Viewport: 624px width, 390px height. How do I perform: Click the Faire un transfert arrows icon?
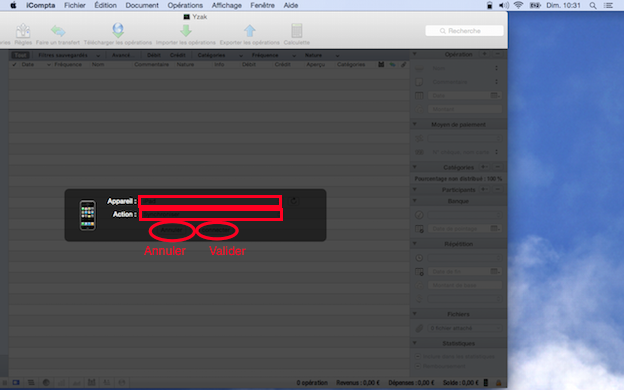(58, 31)
